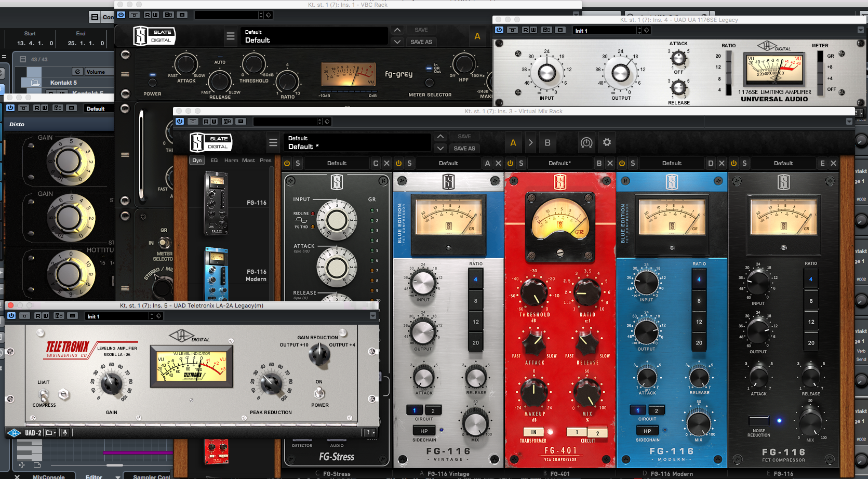Viewport: 868px width, 479px height.
Task: Toggle bypass on UAD 1176SE plugin window
Action: coord(499,30)
